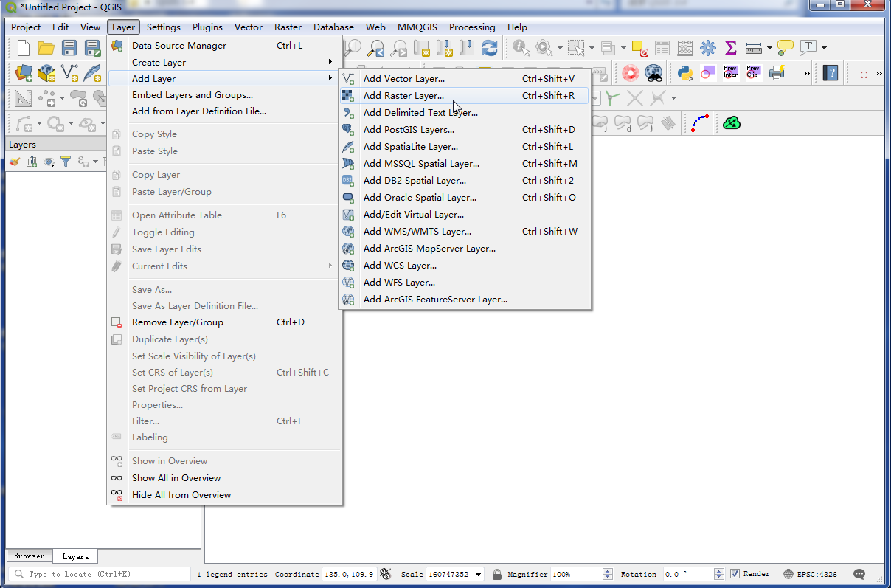Viewport: 891px width, 588px height.
Task: Click the green cloud plugin icon
Action: [x=731, y=122]
